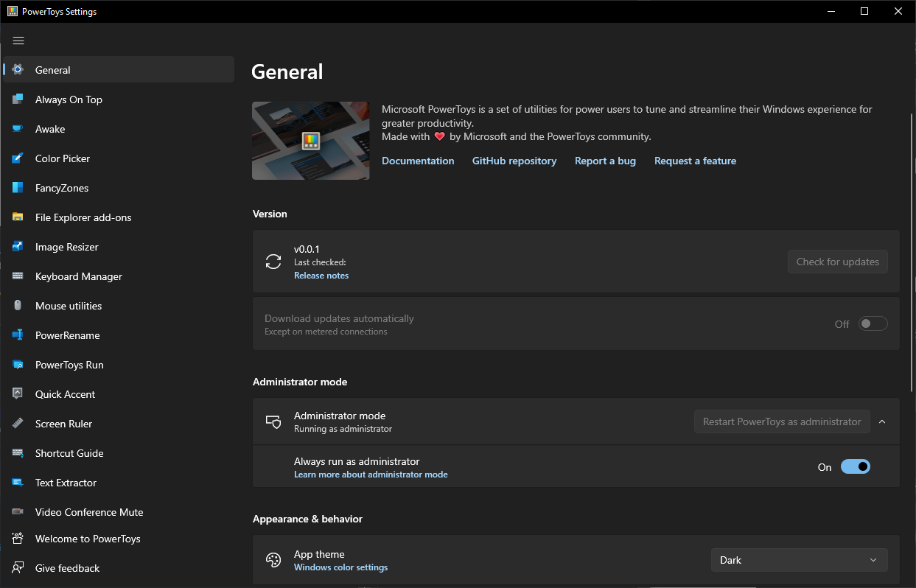The height and width of the screenshot is (588, 916).
Task: Open the Release notes link
Action: 321,276
